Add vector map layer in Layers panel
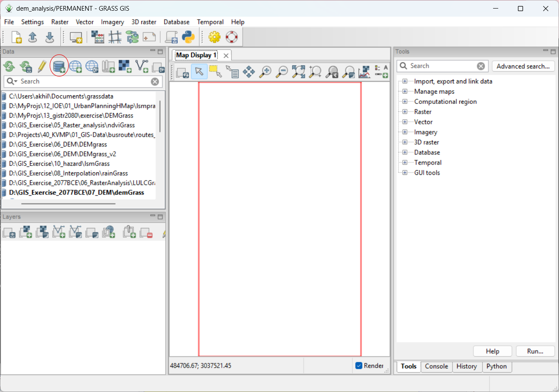The width and height of the screenshot is (559, 392). (59, 232)
